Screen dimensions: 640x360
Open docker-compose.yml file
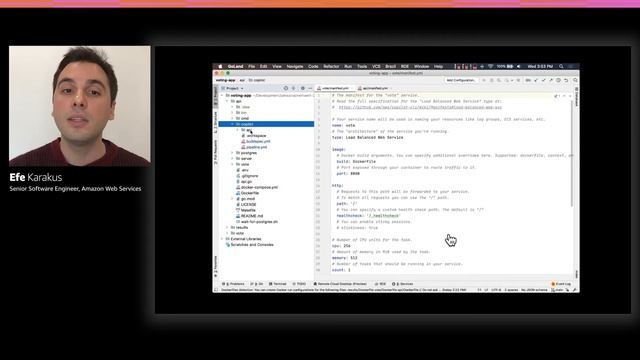click(x=257, y=187)
